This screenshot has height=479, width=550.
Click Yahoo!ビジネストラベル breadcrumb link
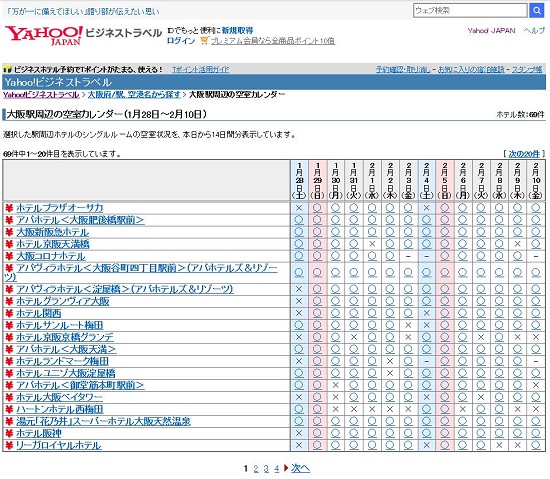[x=41, y=95]
